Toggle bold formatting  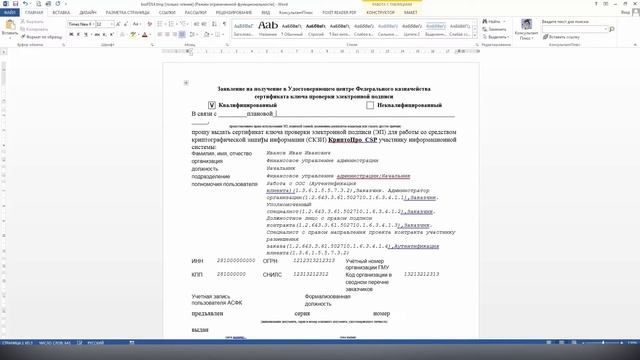tap(71, 35)
